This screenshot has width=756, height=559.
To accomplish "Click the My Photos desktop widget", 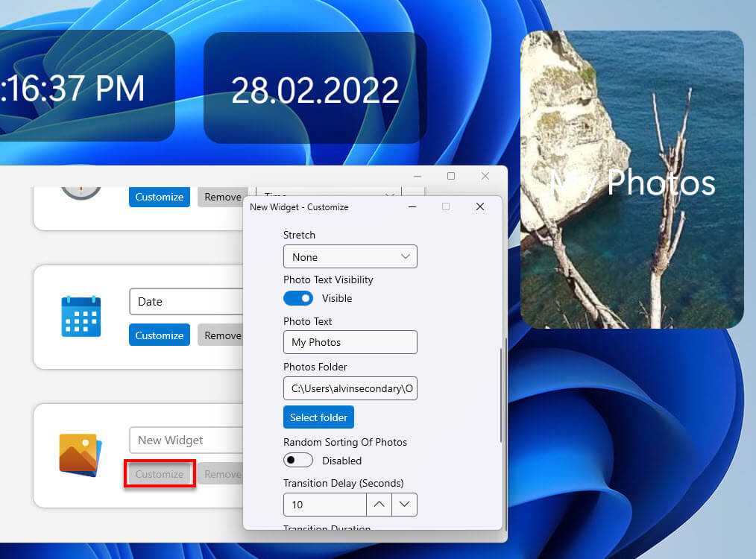I will coord(631,180).
